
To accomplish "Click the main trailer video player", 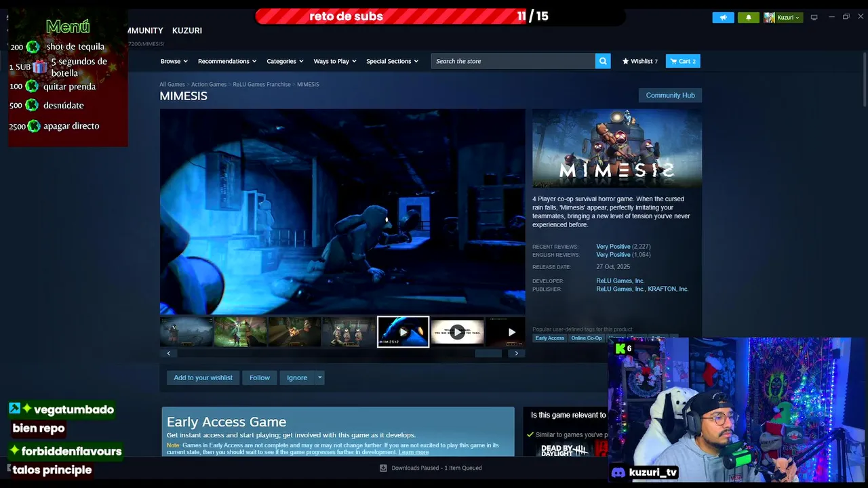I will tap(342, 211).
